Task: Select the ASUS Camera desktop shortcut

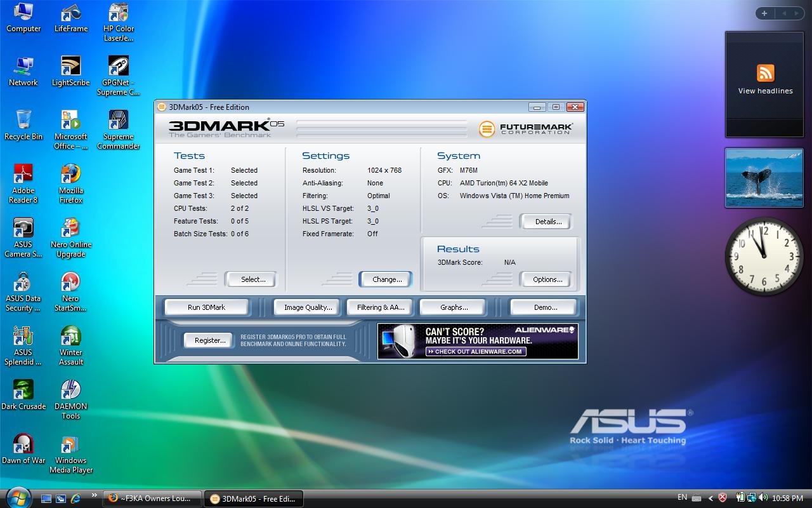Action: (x=23, y=238)
